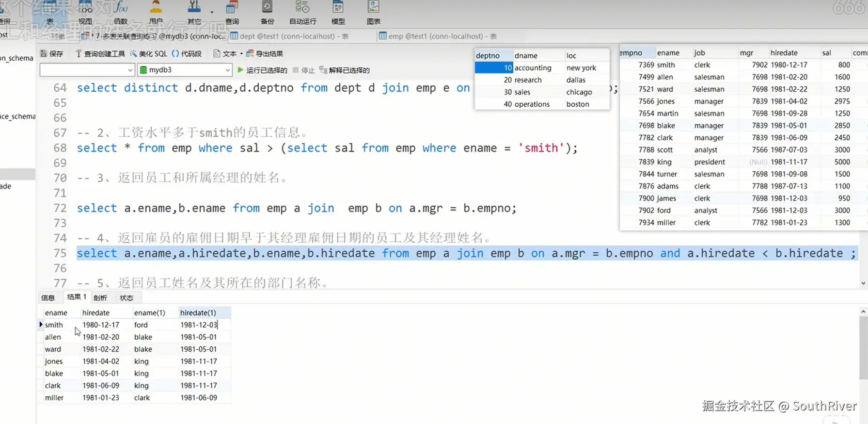Viewport: 868px width, 424px height.
Task: Select the king row in emp table
Action: (743, 162)
